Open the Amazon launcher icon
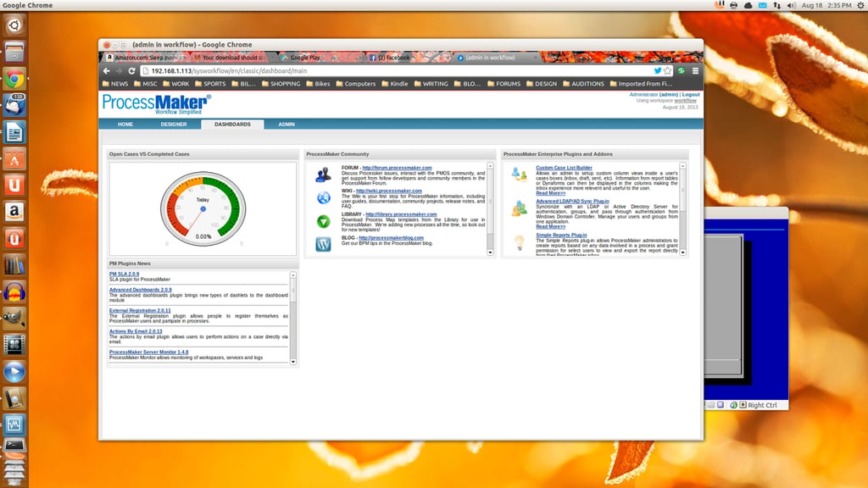Viewport: 868px width, 488px height. click(14, 211)
